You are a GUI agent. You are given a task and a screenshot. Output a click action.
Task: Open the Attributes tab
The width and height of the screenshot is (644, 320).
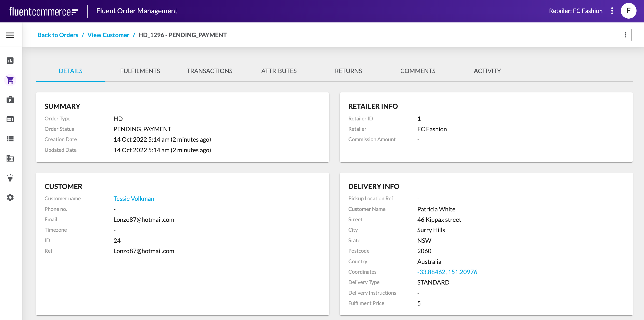[279, 71]
